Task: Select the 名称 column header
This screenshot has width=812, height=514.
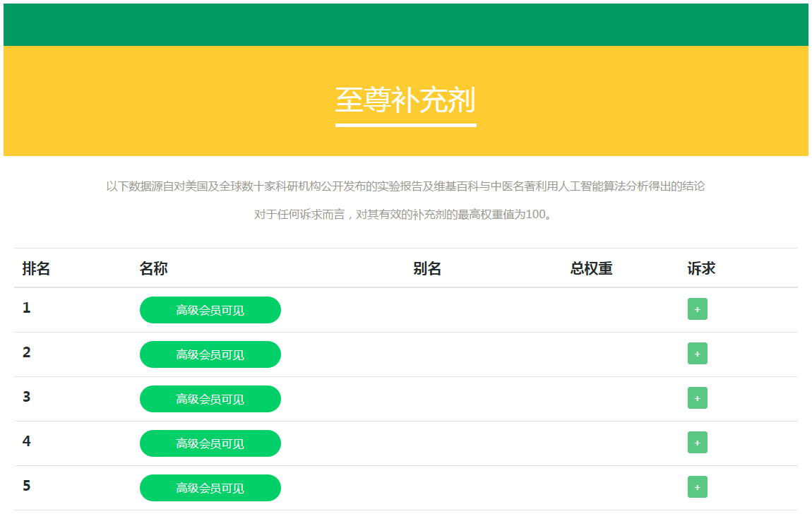Action: 153,268
